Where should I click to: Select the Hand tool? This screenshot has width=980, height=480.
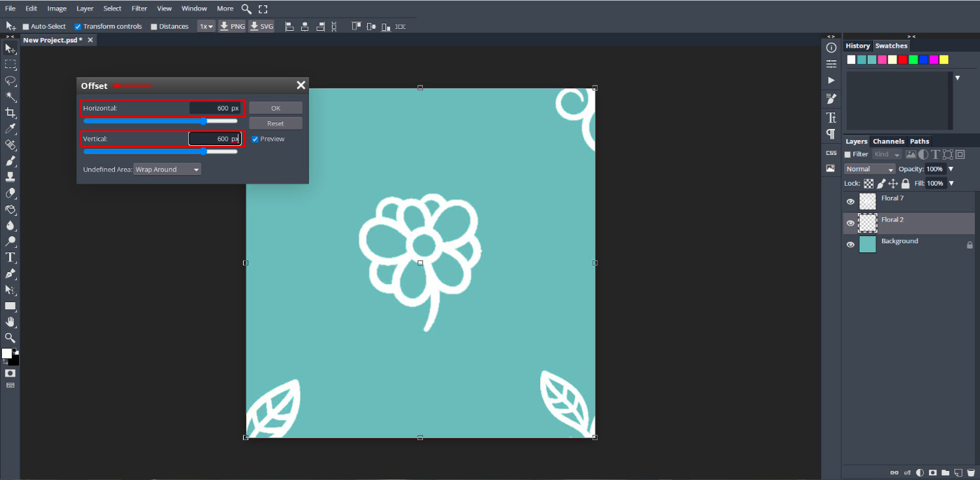coord(10,322)
